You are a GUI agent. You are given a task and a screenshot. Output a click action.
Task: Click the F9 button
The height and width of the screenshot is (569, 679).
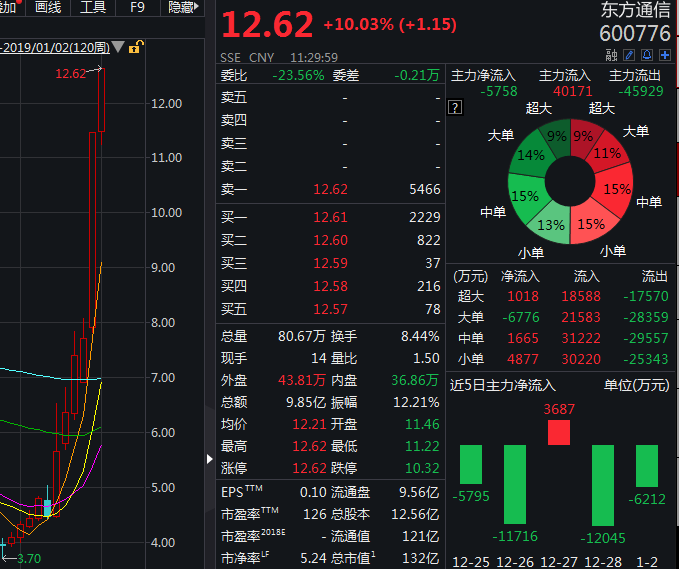137,8
